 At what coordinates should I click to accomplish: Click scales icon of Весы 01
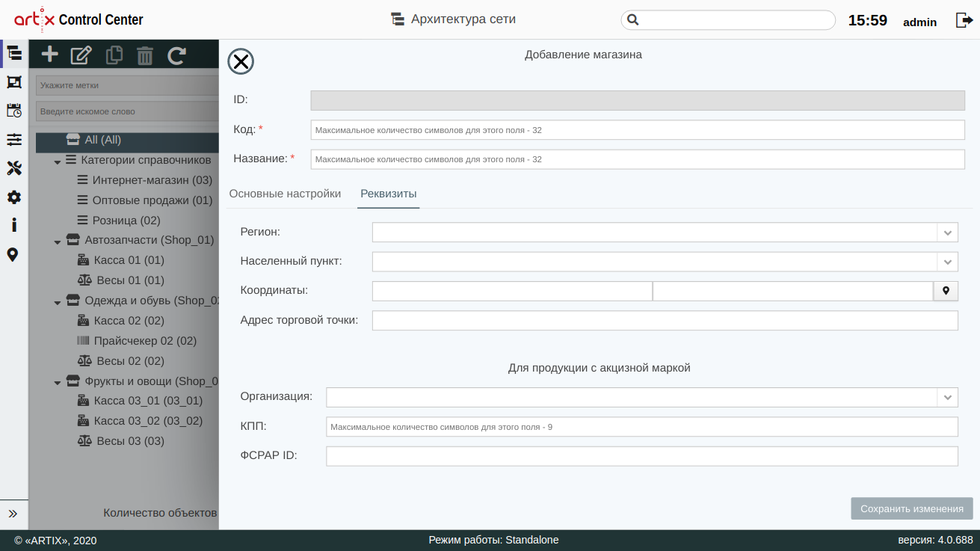tap(84, 280)
